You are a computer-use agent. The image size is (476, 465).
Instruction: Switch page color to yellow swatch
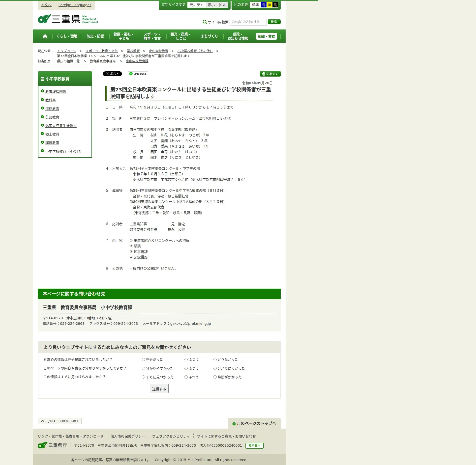point(269,5)
